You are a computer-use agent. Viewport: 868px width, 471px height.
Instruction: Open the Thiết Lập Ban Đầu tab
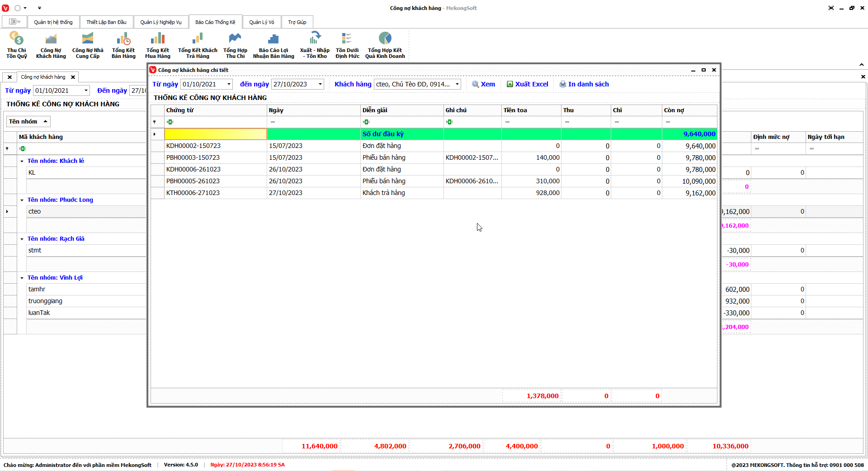[106, 22]
